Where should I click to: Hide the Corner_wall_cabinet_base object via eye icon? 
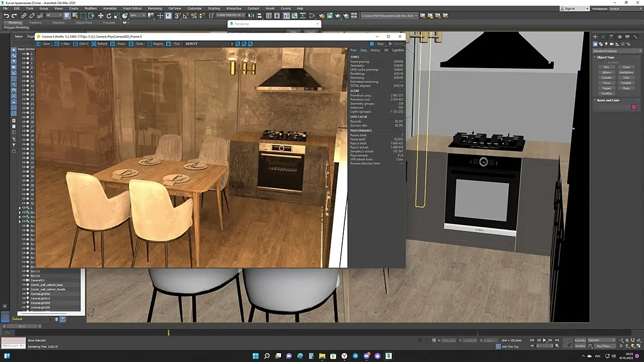[x=24, y=285]
